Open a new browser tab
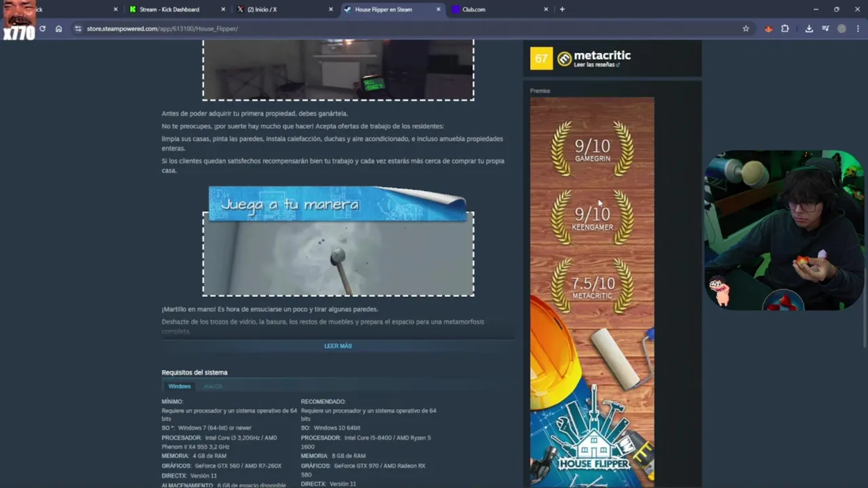The image size is (868, 488). click(x=562, y=9)
